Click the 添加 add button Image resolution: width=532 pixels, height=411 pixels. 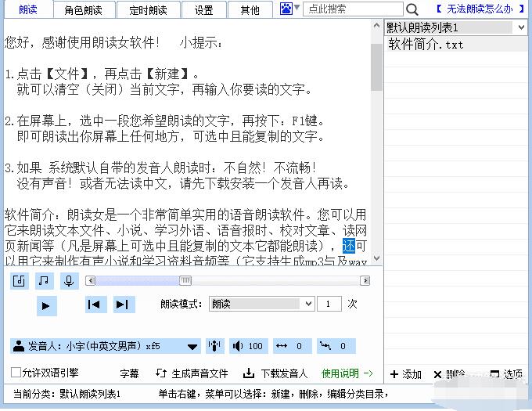click(x=406, y=374)
